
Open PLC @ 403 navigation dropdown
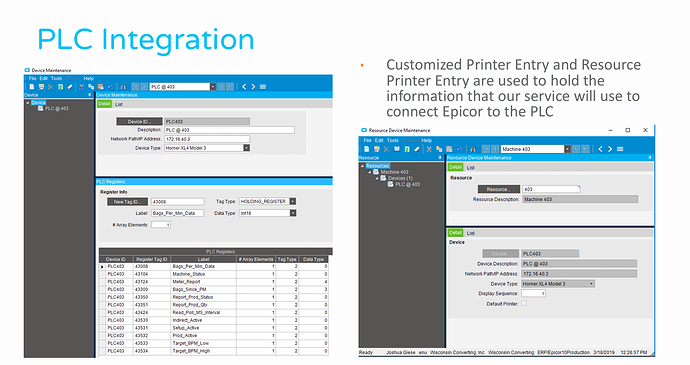(x=213, y=87)
